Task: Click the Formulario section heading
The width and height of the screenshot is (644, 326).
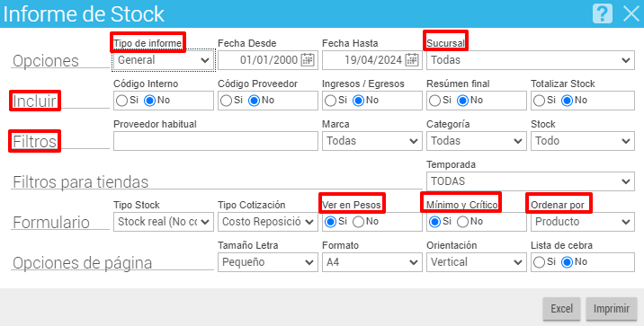Action: 51,222
